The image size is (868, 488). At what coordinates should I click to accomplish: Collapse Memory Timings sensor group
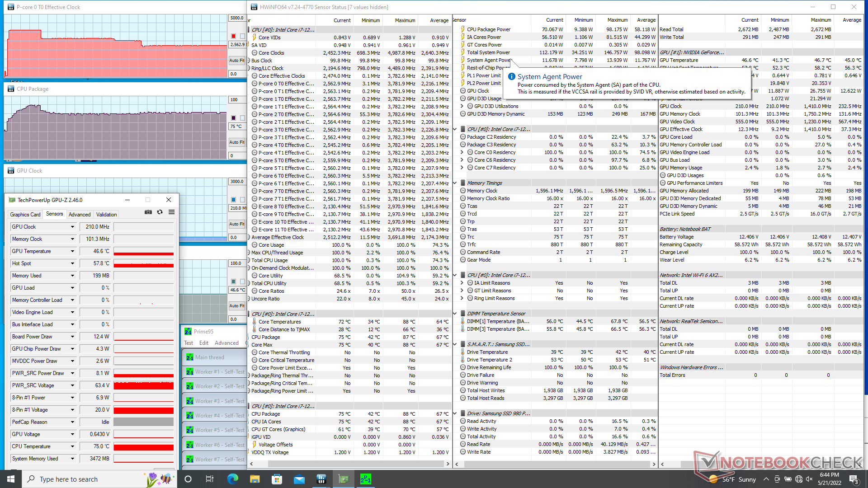455,183
